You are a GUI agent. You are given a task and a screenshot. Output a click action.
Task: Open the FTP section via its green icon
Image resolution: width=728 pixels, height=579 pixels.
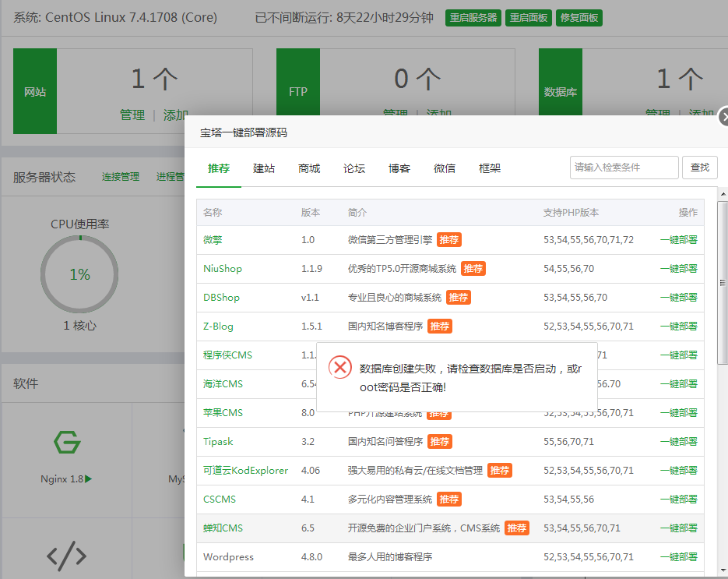(x=297, y=91)
